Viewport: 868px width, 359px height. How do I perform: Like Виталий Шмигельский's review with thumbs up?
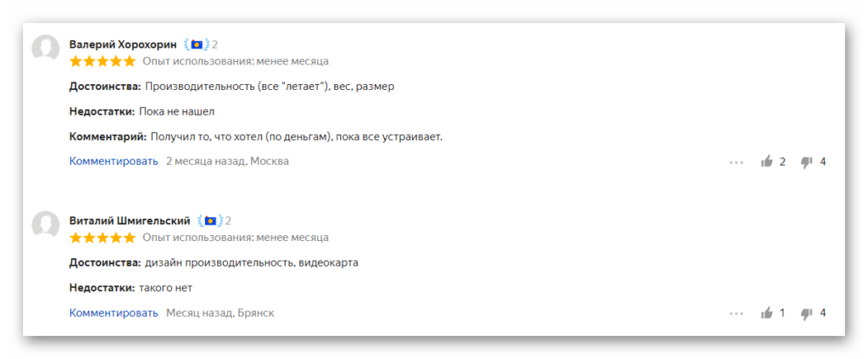coord(766,313)
